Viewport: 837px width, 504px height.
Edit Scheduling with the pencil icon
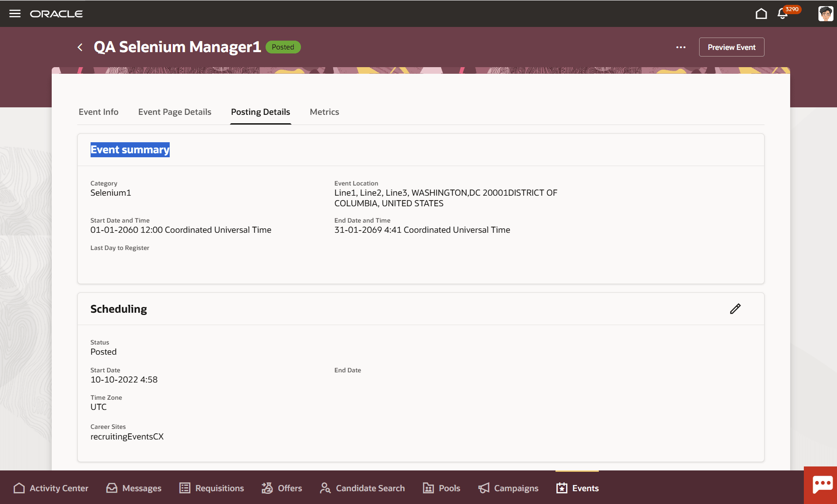[x=735, y=309]
